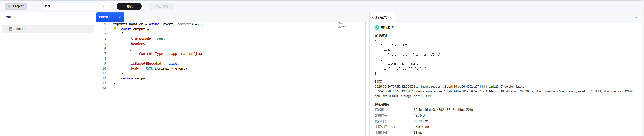This screenshot has height=136, width=644.
Task: Click the 日志 heading
Action: coord(378,81)
